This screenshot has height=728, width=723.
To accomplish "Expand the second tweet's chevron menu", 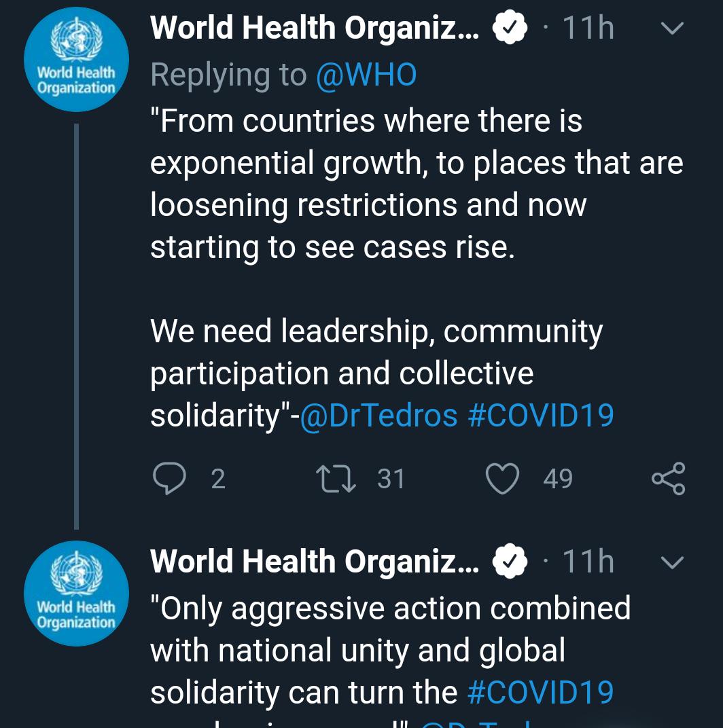I will [671, 562].
